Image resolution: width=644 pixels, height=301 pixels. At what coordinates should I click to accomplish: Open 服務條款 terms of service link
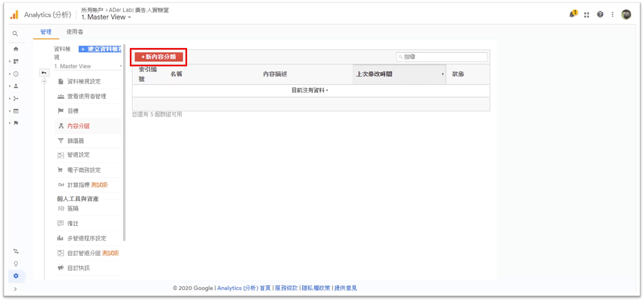286,288
